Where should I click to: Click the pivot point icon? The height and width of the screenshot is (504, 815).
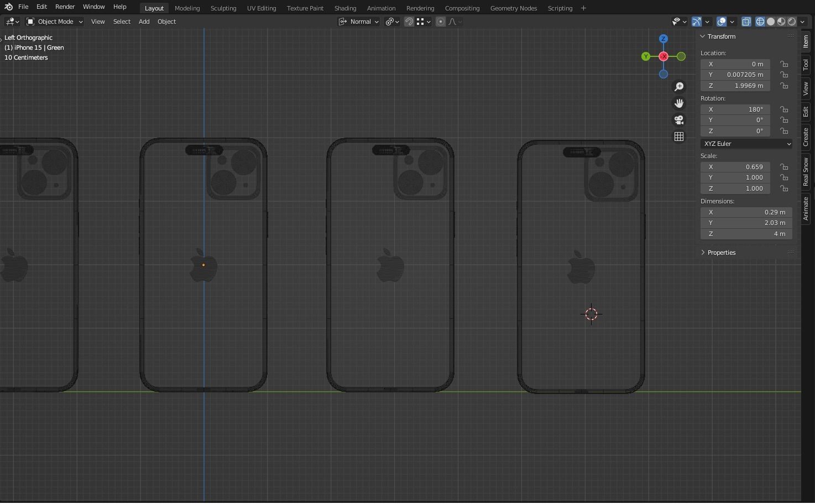[x=393, y=22]
